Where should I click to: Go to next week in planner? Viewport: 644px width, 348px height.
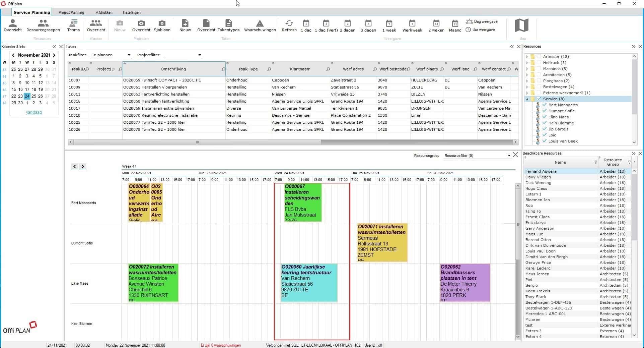click(x=83, y=166)
